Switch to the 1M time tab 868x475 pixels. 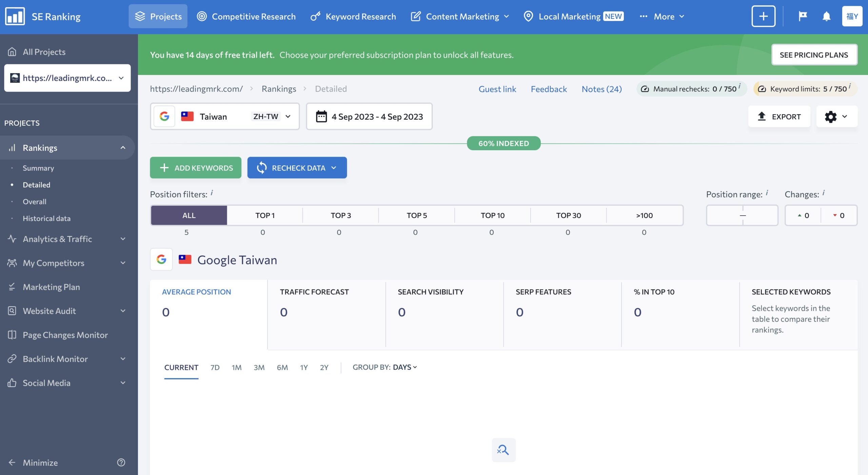(236, 368)
